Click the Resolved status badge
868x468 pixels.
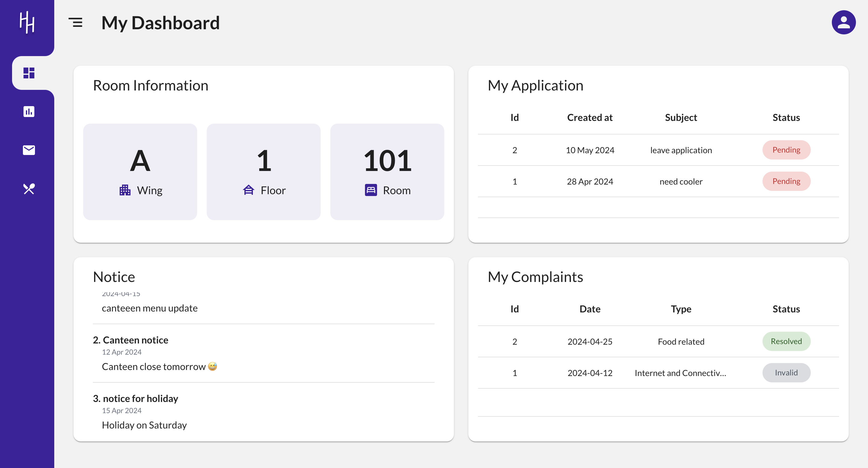pyautogui.click(x=786, y=341)
